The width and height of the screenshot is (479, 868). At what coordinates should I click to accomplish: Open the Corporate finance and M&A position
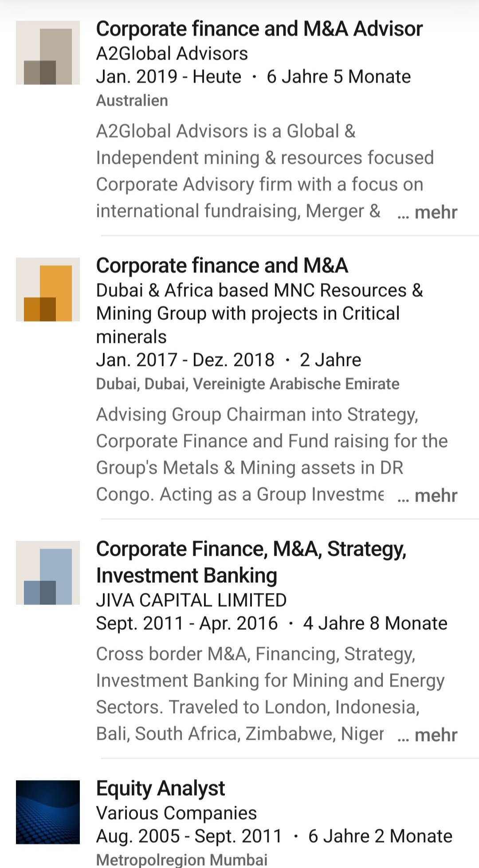click(222, 266)
